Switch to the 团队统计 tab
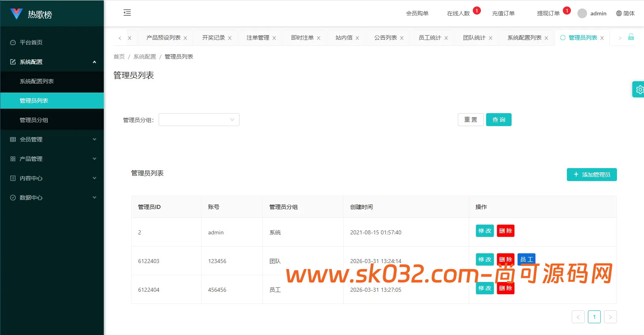 [474, 38]
